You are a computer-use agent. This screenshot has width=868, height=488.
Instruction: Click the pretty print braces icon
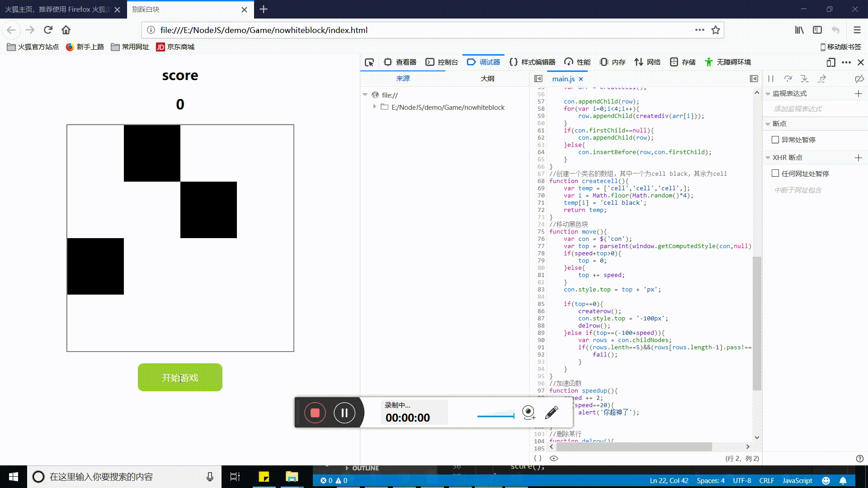[x=538, y=458]
